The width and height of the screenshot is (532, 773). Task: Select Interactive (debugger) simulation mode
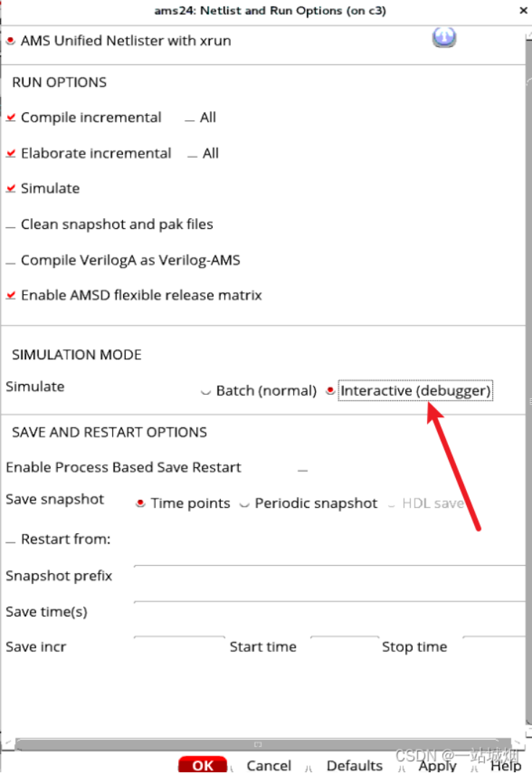click(331, 390)
